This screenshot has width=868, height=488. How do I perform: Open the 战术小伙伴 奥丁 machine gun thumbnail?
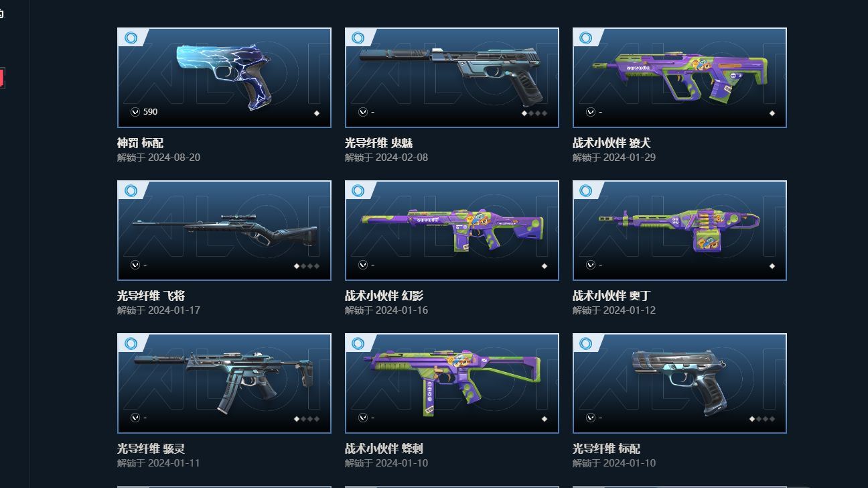click(680, 231)
